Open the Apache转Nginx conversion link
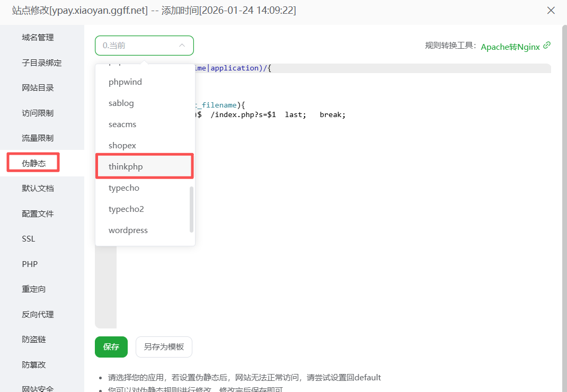This screenshot has height=392, width=567. [510, 47]
